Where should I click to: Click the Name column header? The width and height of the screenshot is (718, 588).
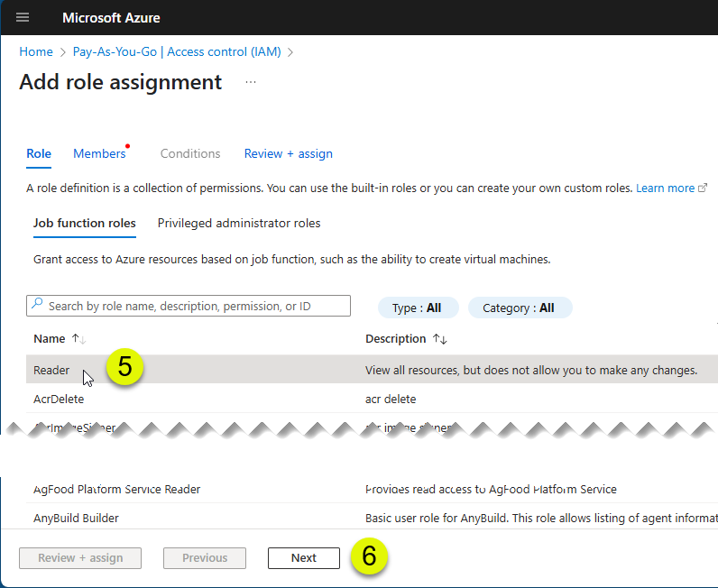pyautogui.click(x=50, y=339)
